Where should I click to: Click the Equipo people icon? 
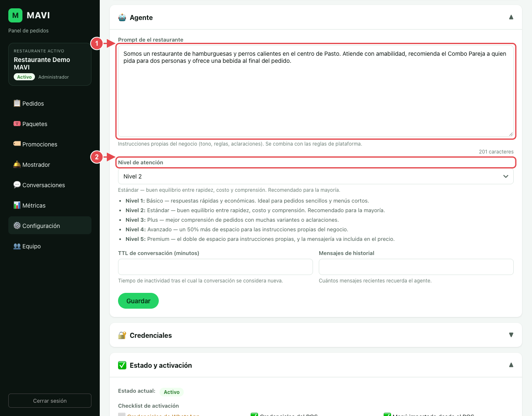[x=17, y=246]
